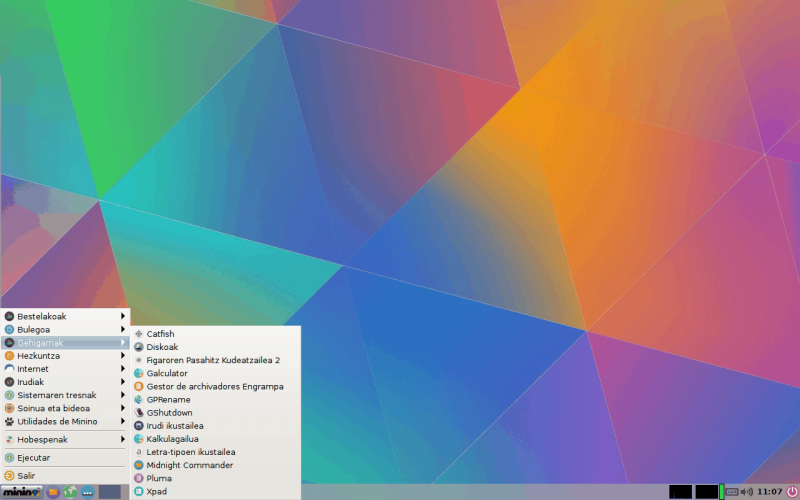Launch web browser globe icon in taskbar

[x=70, y=492]
